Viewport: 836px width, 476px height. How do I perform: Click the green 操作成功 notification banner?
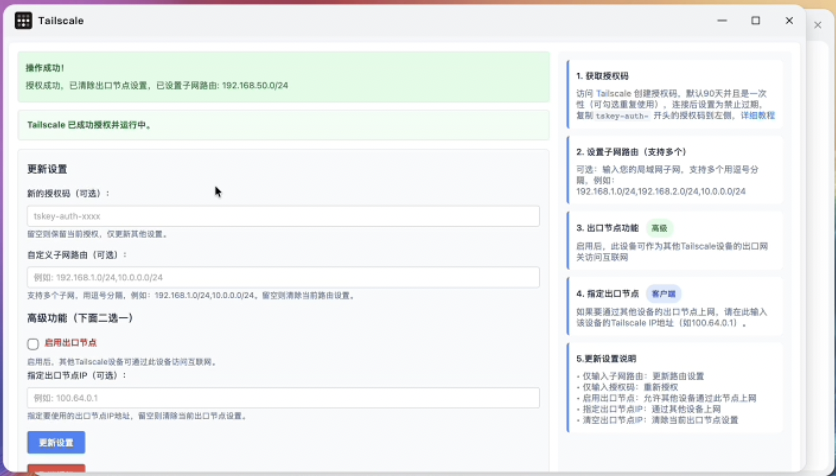pyautogui.click(x=283, y=77)
